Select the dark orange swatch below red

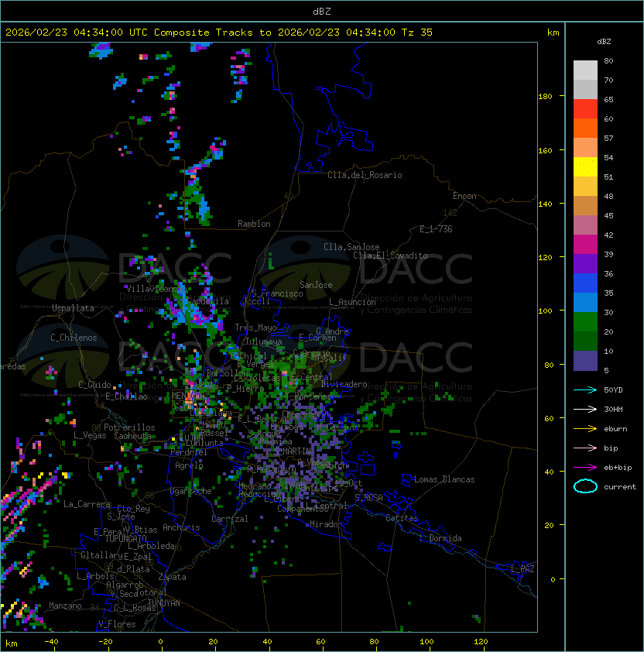click(585, 129)
